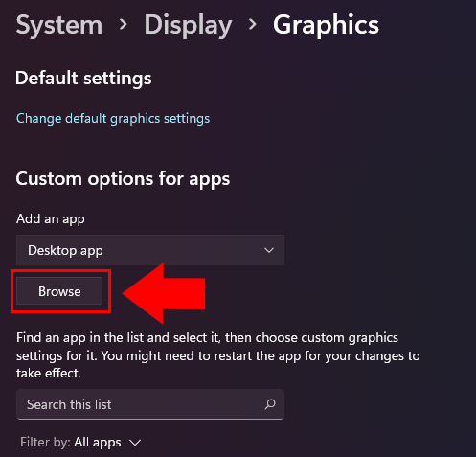This screenshot has height=457, width=476.
Task: Click the Find an app description text
Action: [x=218, y=355]
